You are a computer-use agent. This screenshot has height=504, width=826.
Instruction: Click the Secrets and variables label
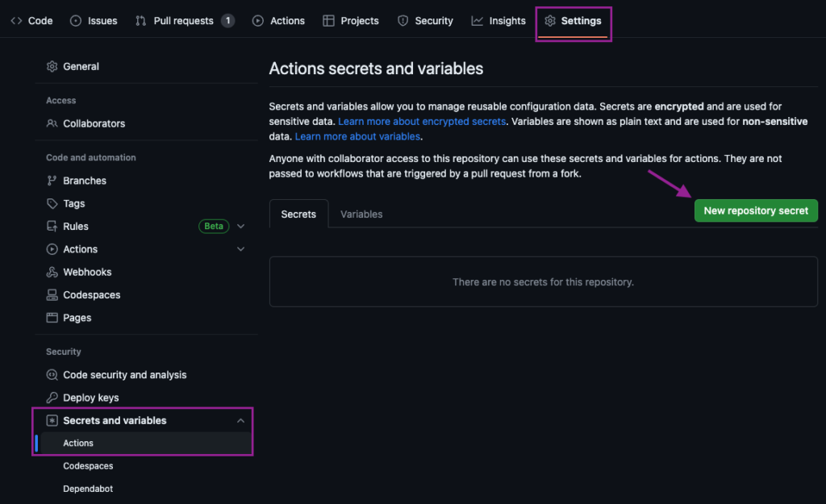(x=115, y=420)
